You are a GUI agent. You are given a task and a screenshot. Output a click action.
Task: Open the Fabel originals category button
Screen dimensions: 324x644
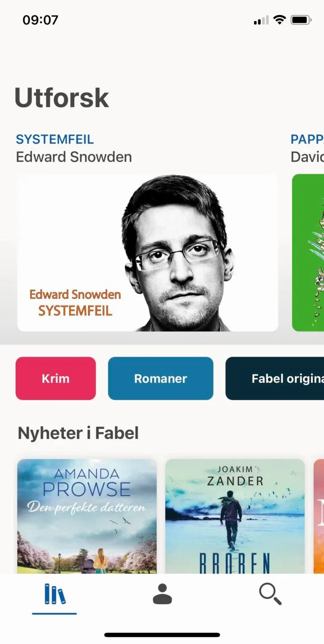coord(275,379)
